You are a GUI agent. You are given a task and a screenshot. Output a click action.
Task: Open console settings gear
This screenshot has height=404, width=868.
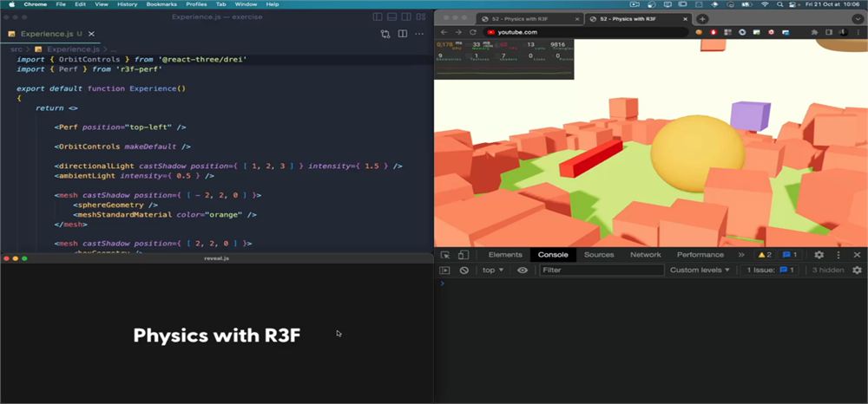click(x=857, y=270)
